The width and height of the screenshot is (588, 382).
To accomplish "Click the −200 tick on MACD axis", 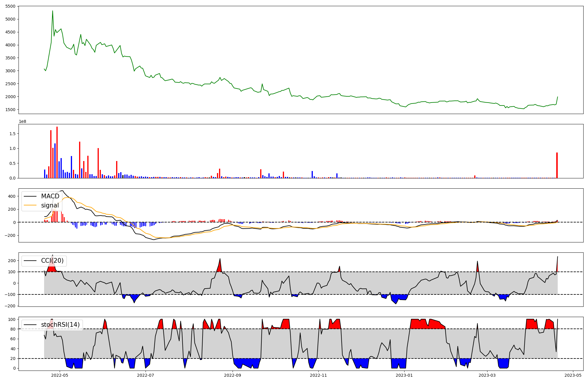I will 10,236.
